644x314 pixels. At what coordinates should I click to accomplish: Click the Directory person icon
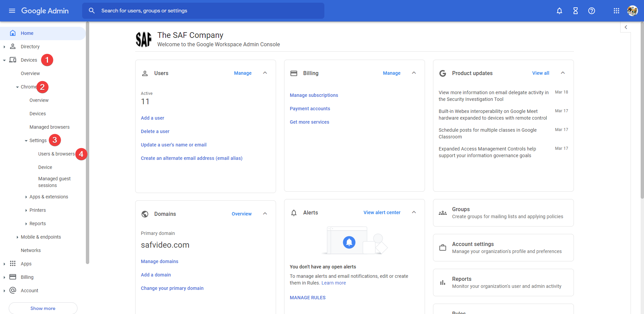[x=13, y=46]
